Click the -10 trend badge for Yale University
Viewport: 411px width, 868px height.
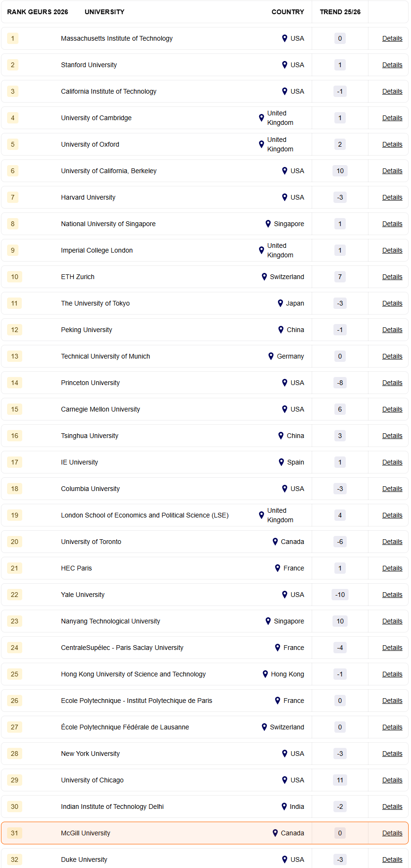point(340,595)
